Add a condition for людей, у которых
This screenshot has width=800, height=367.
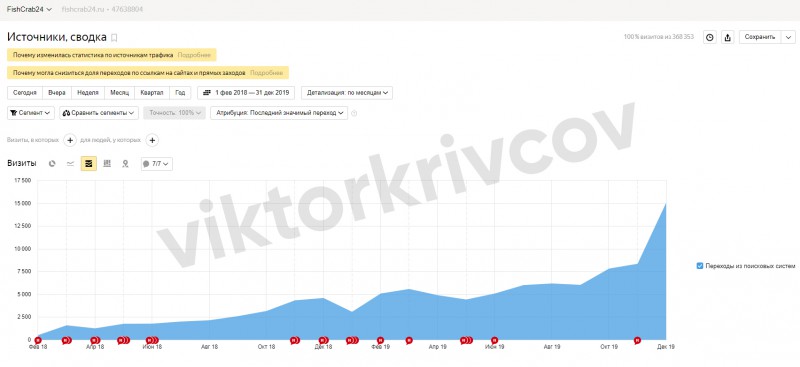152,140
